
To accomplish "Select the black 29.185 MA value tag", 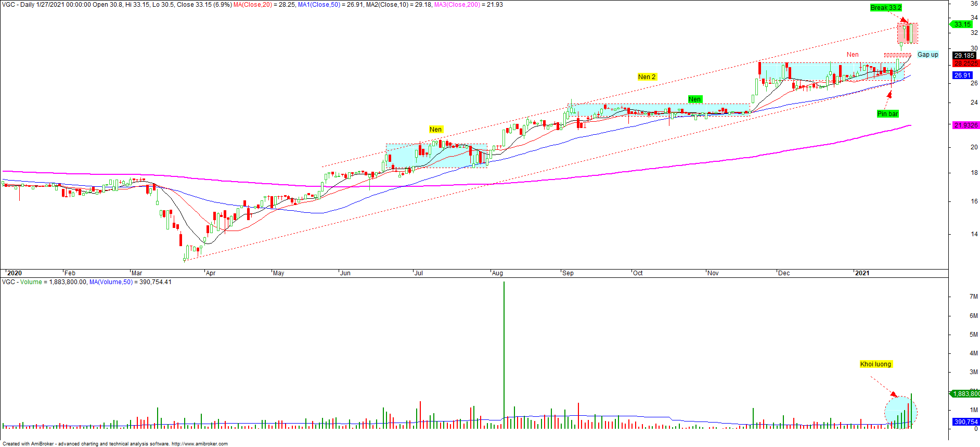I will pyautogui.click(x=964, y=56).
